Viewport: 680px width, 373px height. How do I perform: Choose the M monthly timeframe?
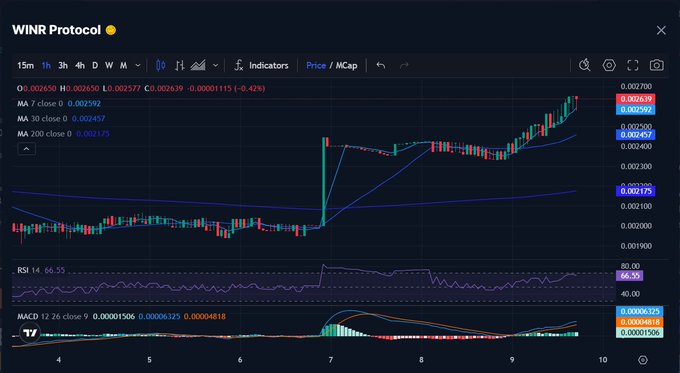[x=124, y=65]
